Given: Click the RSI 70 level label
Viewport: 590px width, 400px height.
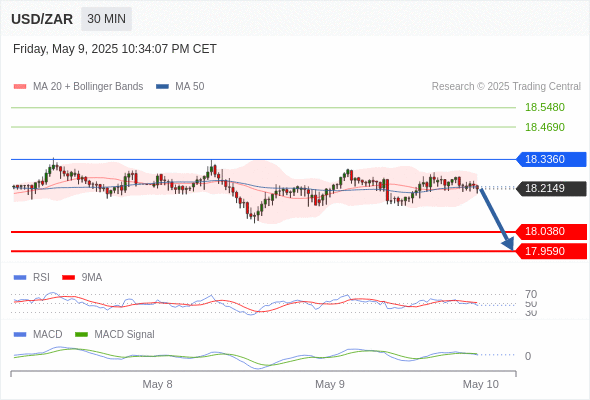Looking at the screenshot, I should click(x=531, y=294).
